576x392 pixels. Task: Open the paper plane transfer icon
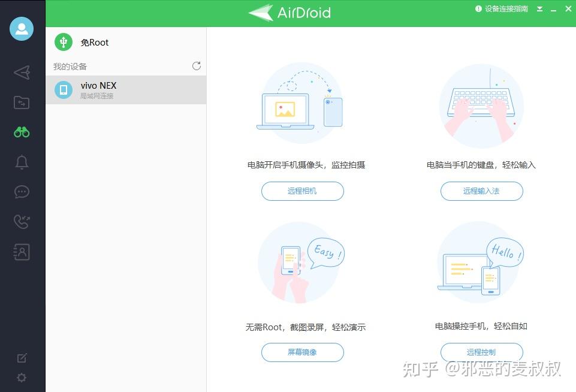click(22, 73)
